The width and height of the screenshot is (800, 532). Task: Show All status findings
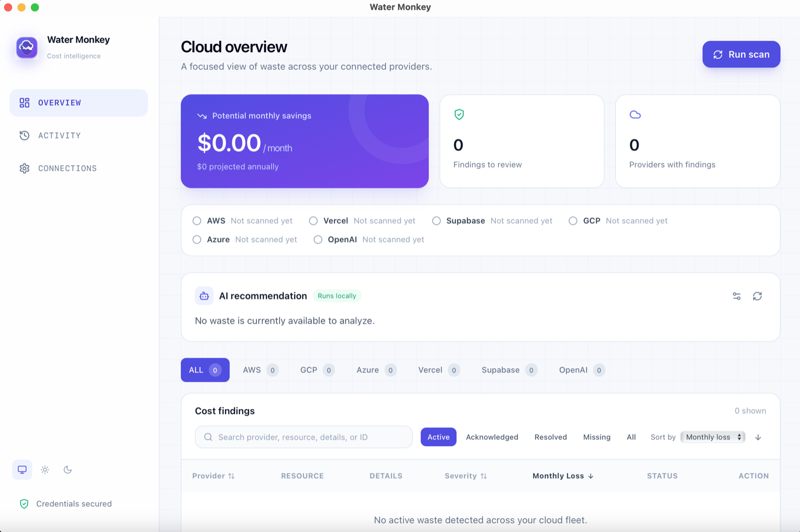pos(631,437)
